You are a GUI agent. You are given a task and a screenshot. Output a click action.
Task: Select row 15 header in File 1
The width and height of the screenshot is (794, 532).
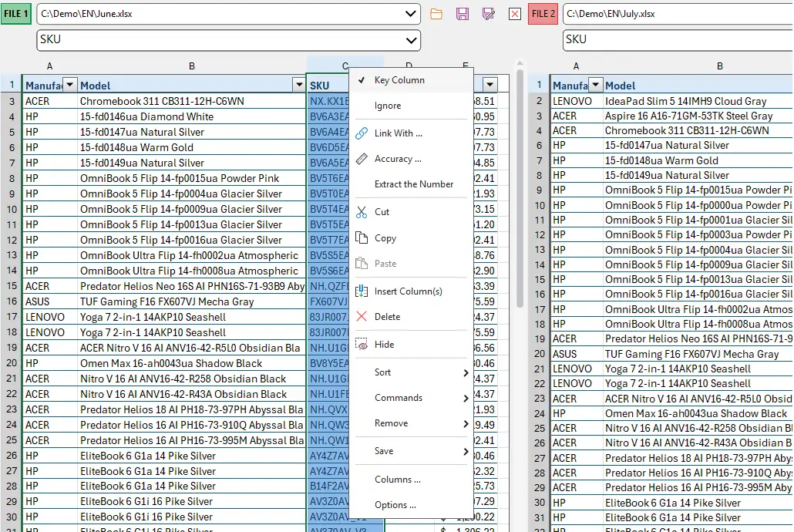pos(11,286)
